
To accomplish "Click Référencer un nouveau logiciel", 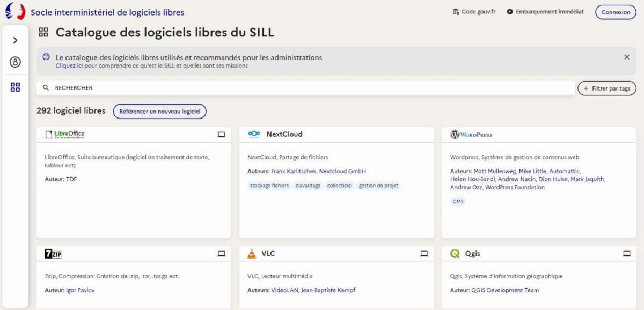I will tap(159, 112).
